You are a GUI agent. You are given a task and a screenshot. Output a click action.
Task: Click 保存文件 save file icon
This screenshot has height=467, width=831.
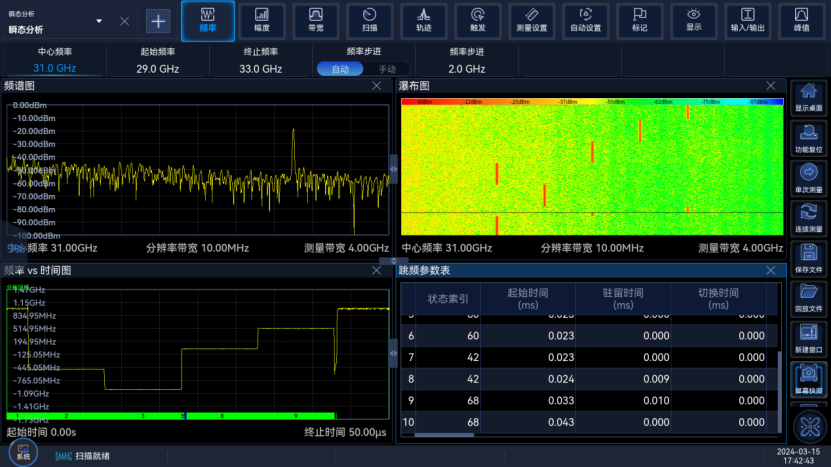click(809, 257)
